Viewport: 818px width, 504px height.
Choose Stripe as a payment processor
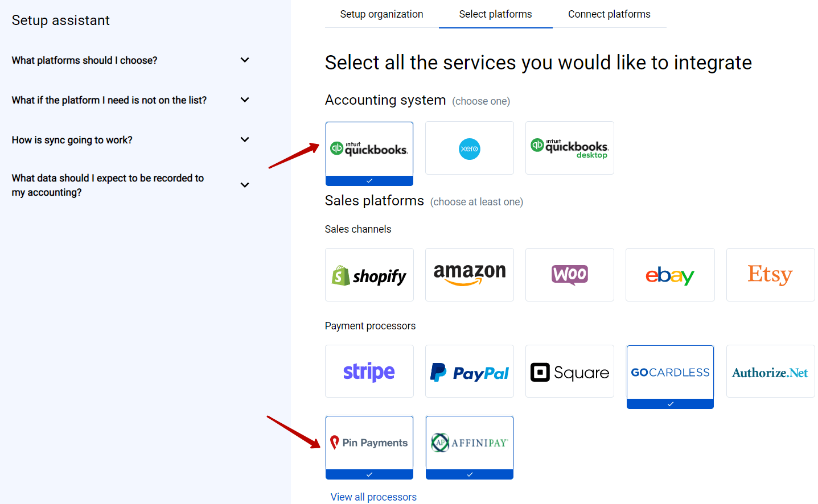tap(369, 371)
